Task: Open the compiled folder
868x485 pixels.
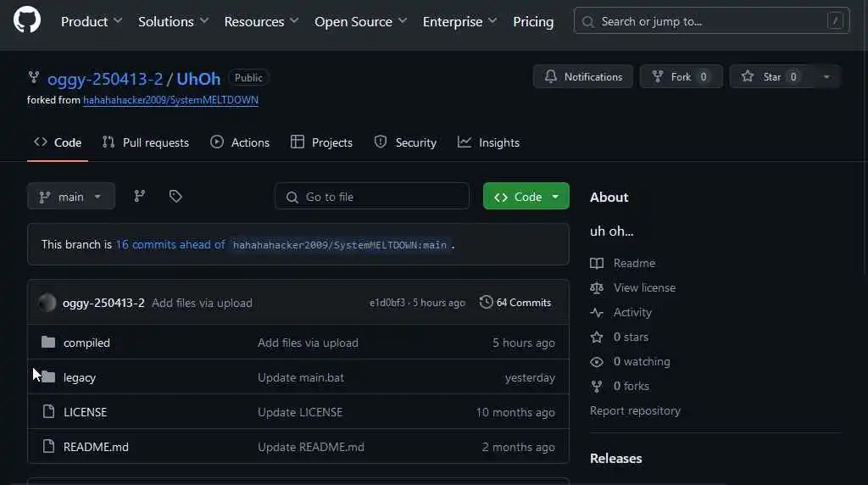Action: pyautogui.click(x=87, y=343)
